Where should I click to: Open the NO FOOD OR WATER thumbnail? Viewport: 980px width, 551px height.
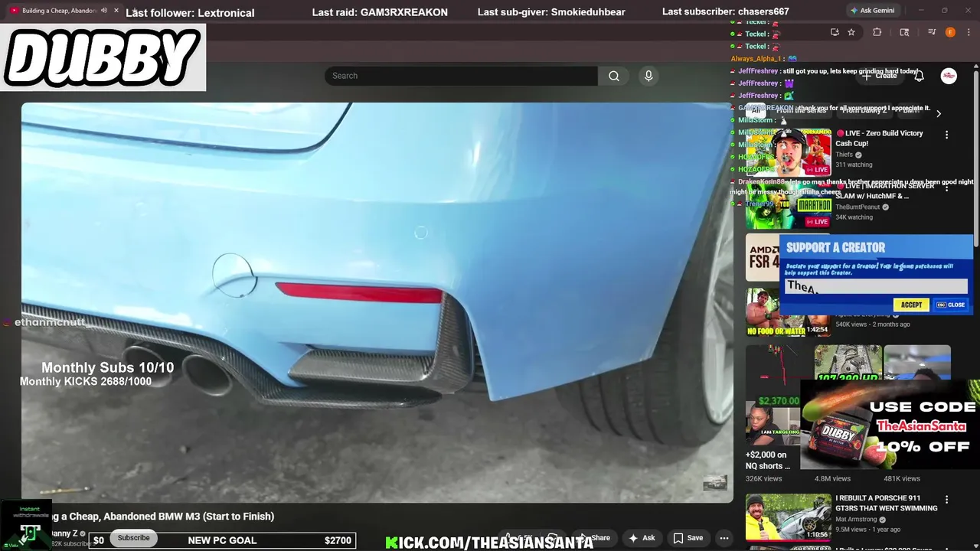pyautogui.click(x=789, y=312)
